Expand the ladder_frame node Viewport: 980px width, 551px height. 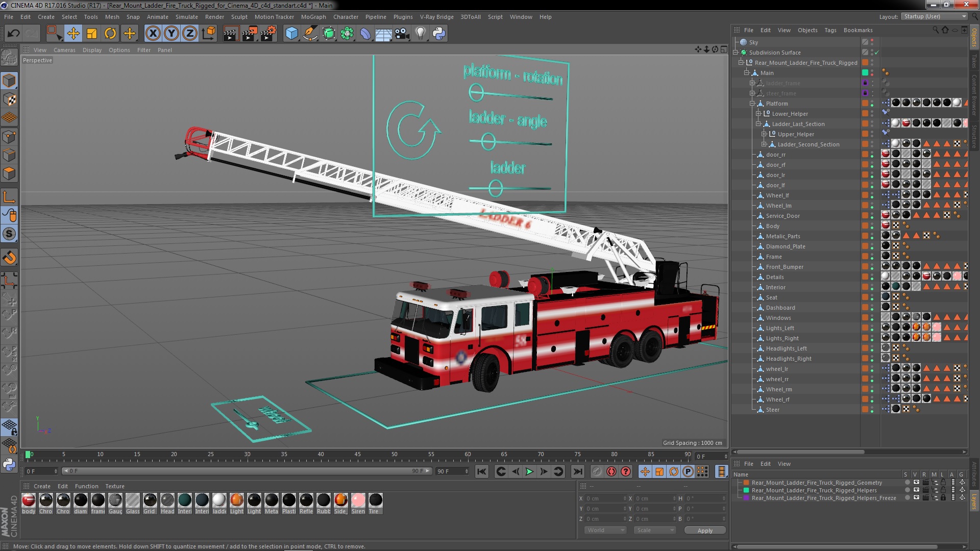click(x=752, y=83)
